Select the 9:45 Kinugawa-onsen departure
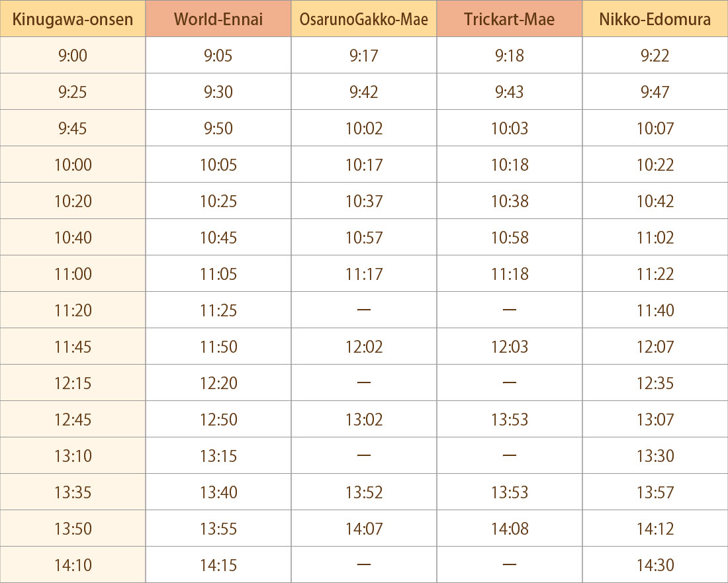 (x=72, y=128)
